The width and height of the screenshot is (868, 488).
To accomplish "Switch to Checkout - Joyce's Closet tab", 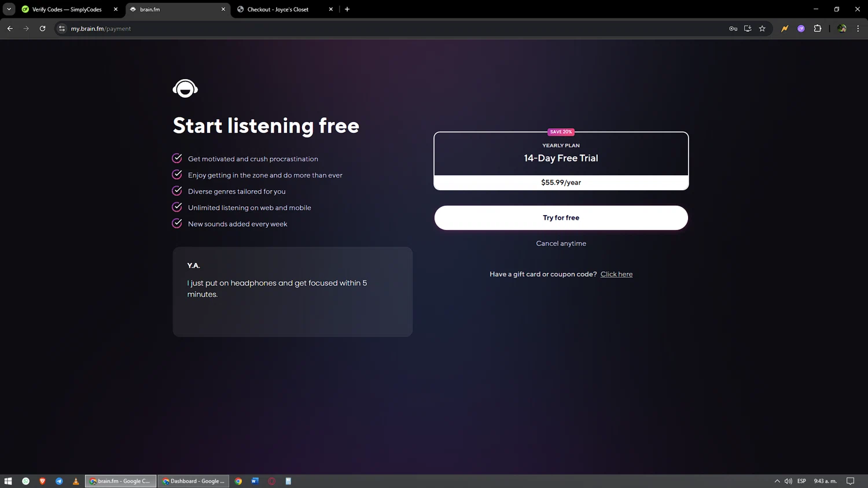I will pos(278,9).
